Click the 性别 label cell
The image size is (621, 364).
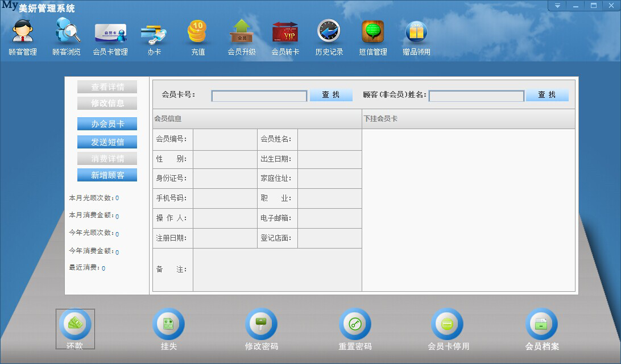(173, 159)
